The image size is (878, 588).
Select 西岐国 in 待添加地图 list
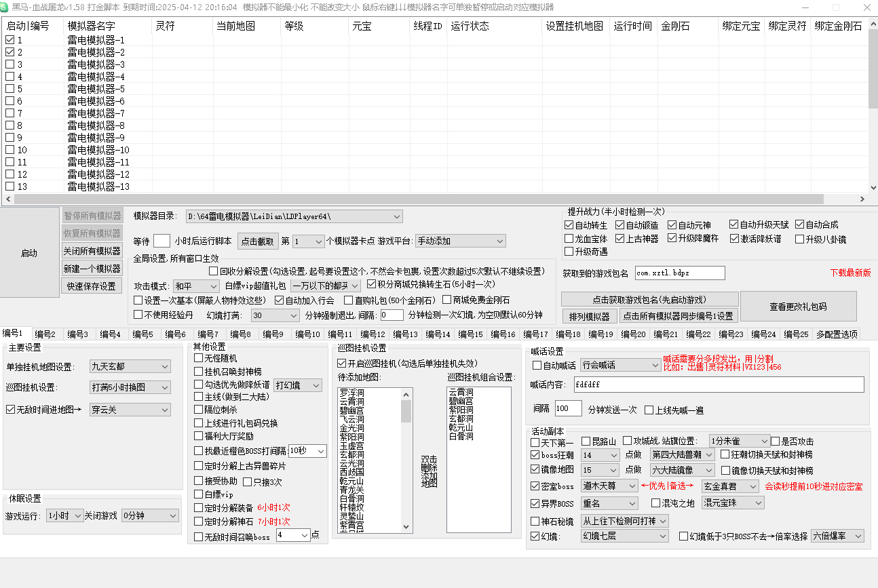click(x=351, y=471)
